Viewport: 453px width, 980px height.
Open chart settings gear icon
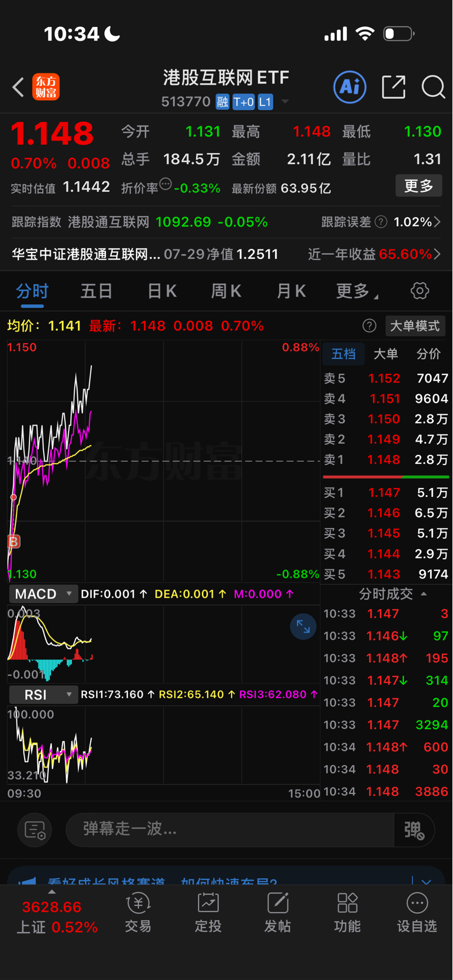click(x=419, y=291)
